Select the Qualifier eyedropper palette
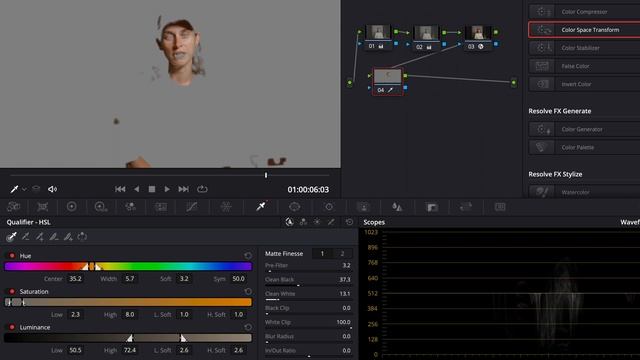This screenshot has width=640, height=360. (x=261, y=207)
